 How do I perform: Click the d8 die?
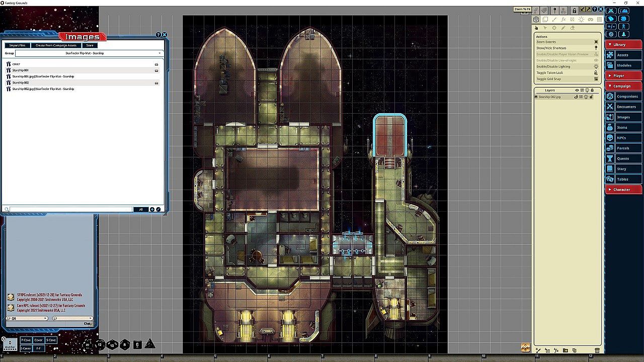click(x=125, y=345)
